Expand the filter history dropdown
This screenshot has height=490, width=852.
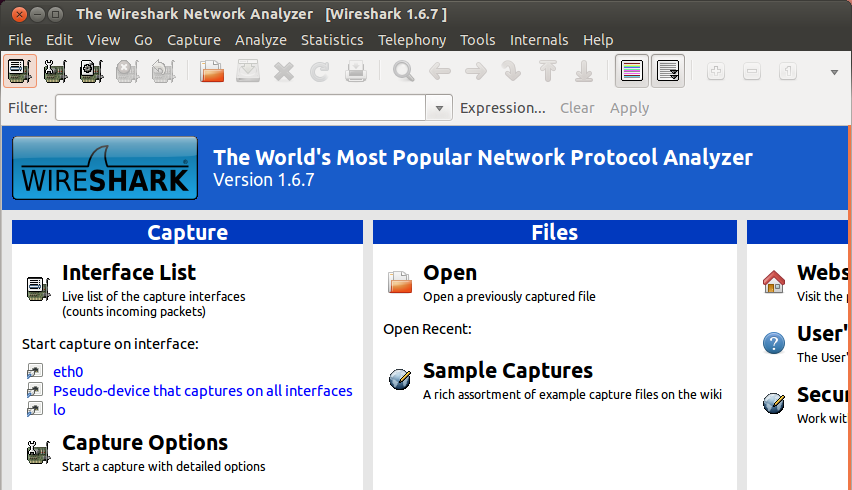(x=439, y=108)
